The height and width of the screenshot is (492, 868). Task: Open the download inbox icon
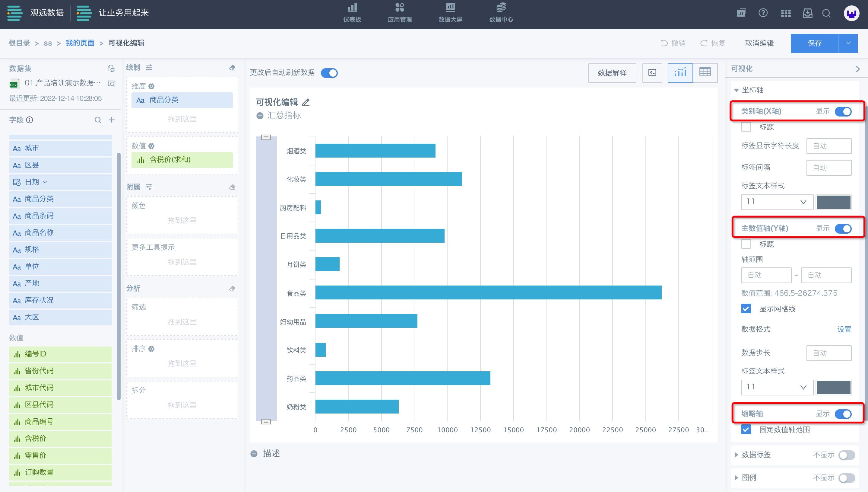807,14
